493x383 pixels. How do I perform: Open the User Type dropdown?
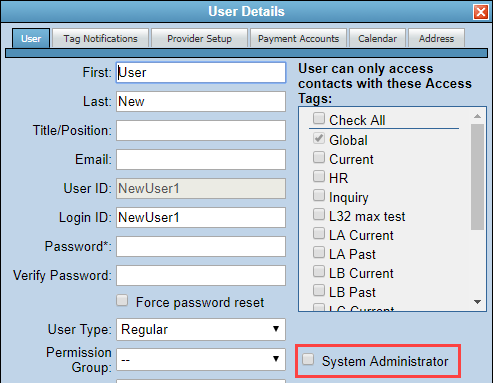point(201,329)
